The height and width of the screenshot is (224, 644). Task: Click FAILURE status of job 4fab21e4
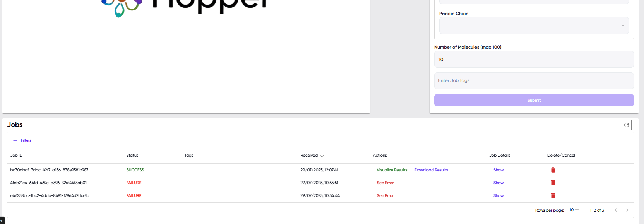coord(134,183)
